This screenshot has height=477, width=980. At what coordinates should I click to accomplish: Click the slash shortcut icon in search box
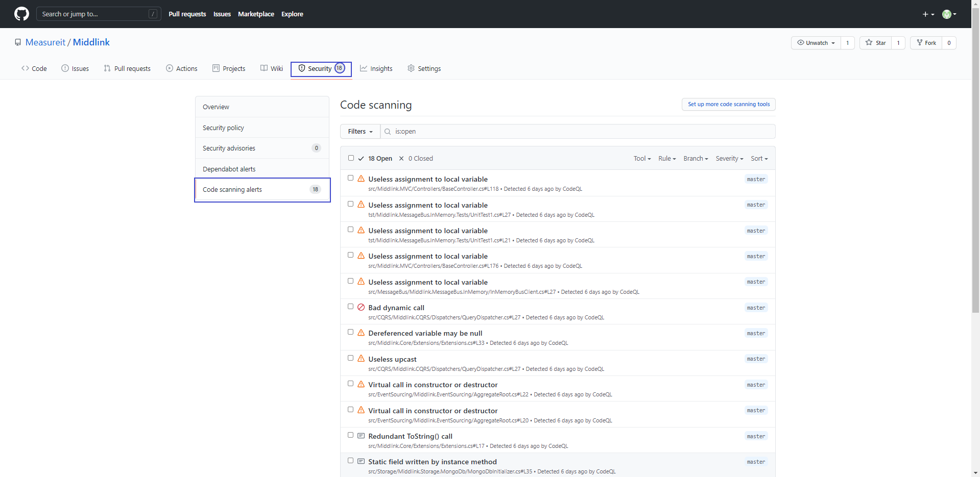(x=153, y=14)
